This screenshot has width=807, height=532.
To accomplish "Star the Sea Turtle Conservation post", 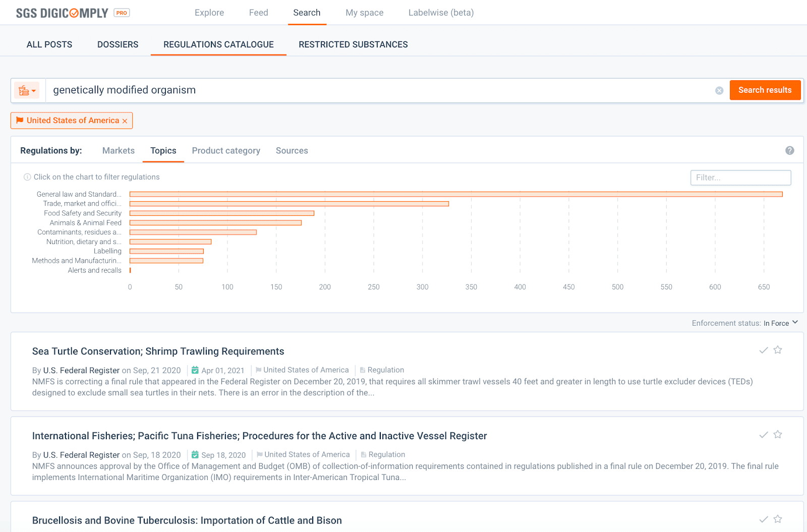I will [778, 349].
